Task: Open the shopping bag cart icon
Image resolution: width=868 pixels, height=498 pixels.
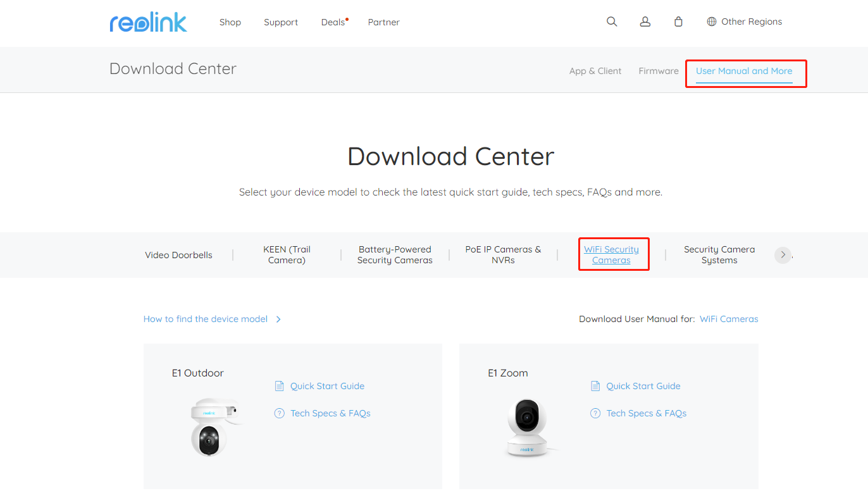Action: point(678,22)
